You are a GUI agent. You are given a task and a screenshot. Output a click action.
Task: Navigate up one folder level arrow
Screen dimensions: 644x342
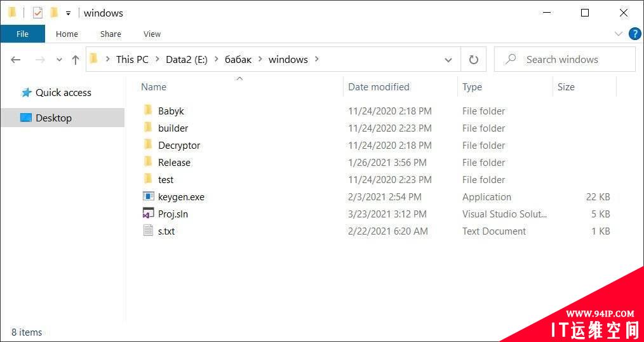pyautogui.click(x=75, y=60)
